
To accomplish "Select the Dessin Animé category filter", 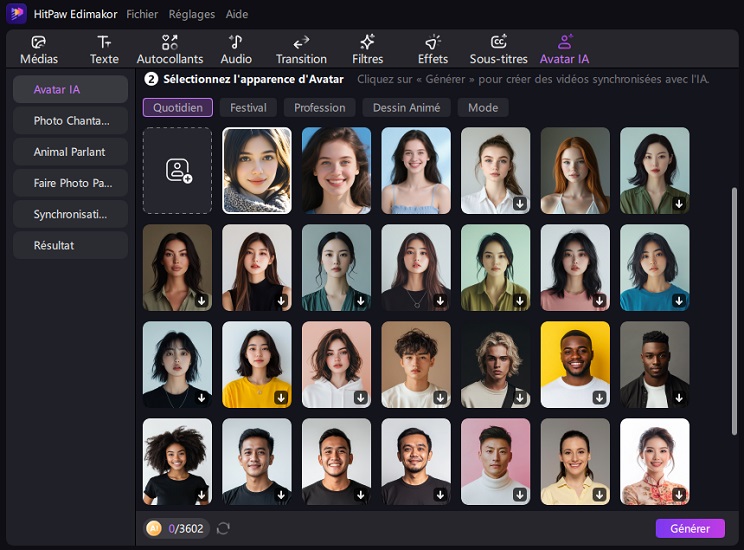I will [406, 108].
